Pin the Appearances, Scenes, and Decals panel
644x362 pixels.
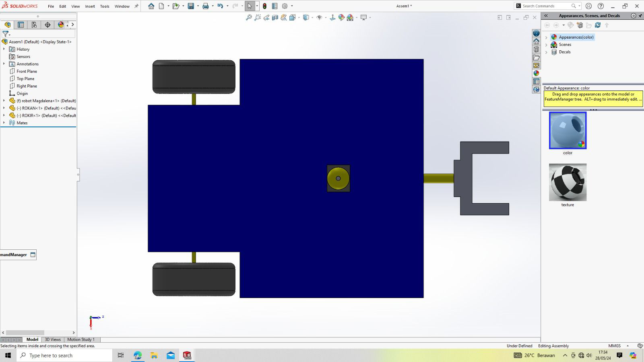pyautogui.click(x=640, y=16)
